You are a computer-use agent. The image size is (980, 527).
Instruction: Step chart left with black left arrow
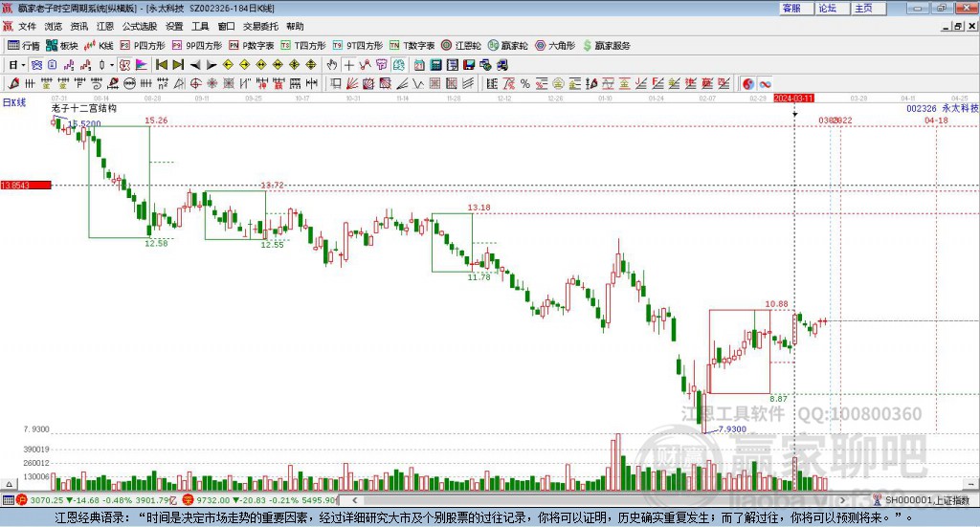click(x=195, y=65)
